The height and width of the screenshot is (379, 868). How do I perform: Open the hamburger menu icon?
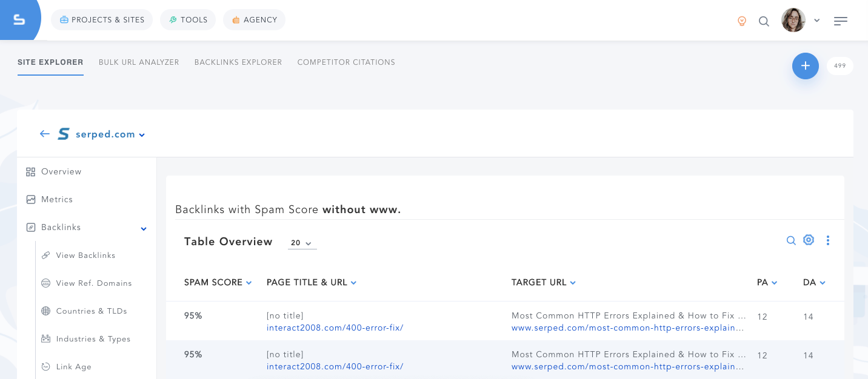[x=841, y=21]
